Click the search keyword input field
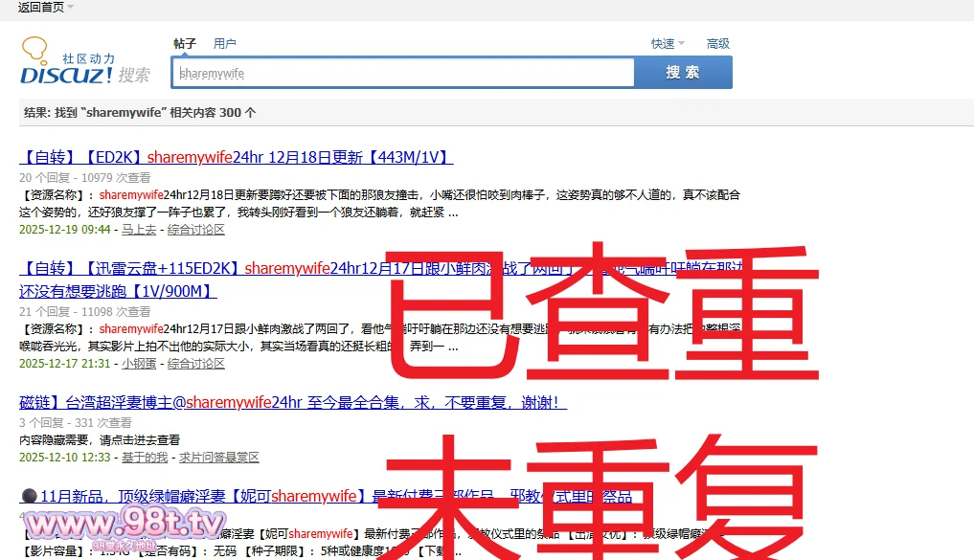974x560 pixels. point(402,73)
